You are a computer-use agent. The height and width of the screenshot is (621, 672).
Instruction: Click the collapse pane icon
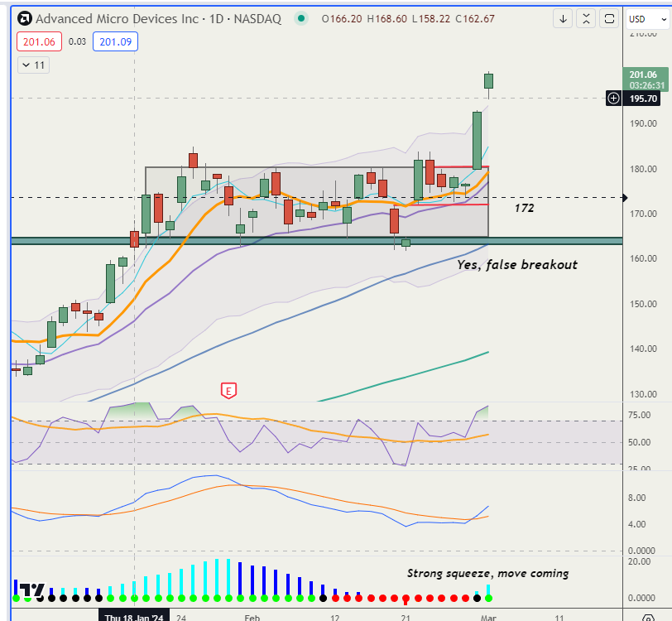tap(586, 19)
